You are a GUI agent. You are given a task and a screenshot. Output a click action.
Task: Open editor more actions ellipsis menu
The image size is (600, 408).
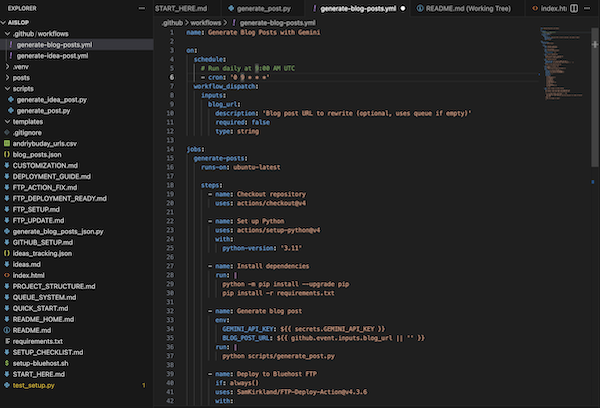click(589, 9)
